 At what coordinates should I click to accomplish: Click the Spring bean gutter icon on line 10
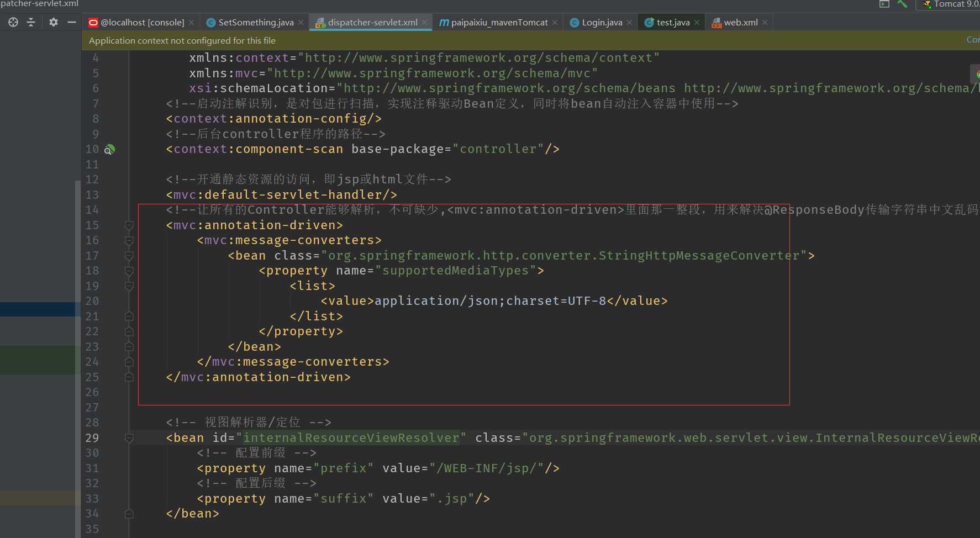point(109,149)
